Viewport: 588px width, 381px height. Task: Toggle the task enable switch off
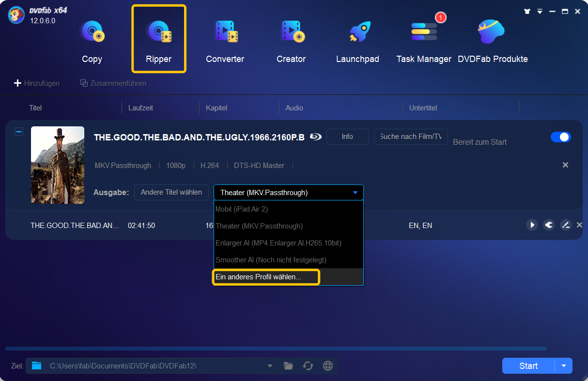click(x=561, y=137)
